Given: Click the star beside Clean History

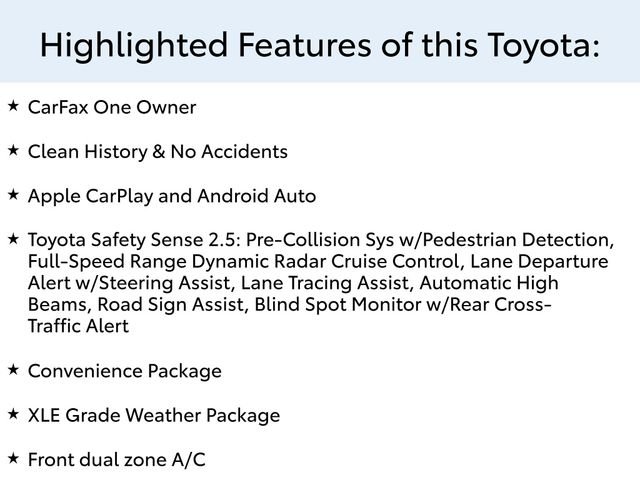Looking at the screenshot, I should 13,150.
